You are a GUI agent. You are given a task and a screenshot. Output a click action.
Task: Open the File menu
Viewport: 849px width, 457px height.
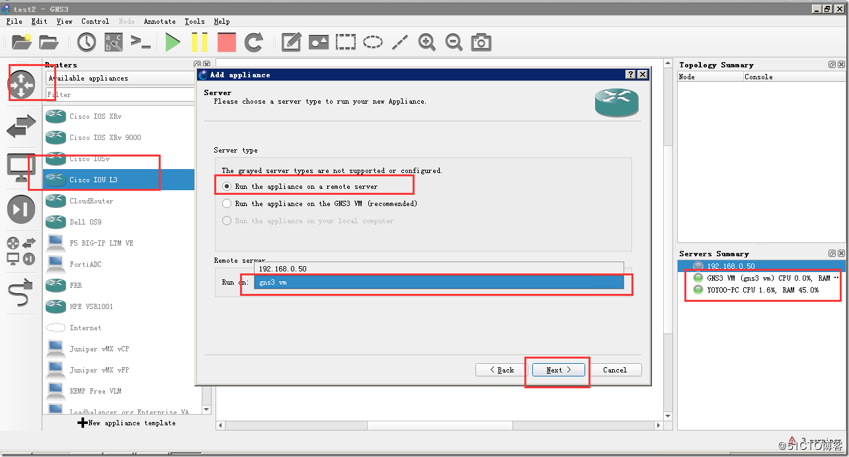(x=14, y=21)
